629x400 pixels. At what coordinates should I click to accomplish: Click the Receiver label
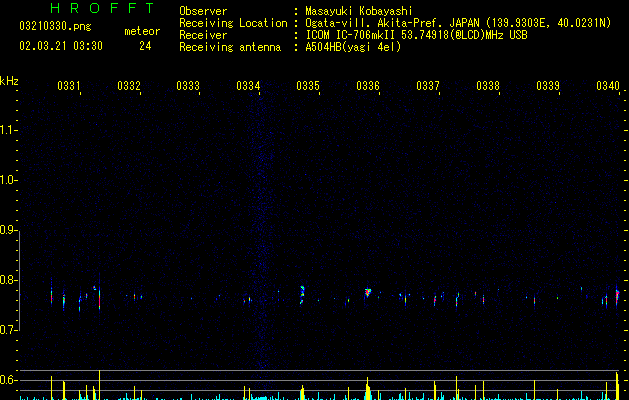pyautogui.click(x=203, y=35)
